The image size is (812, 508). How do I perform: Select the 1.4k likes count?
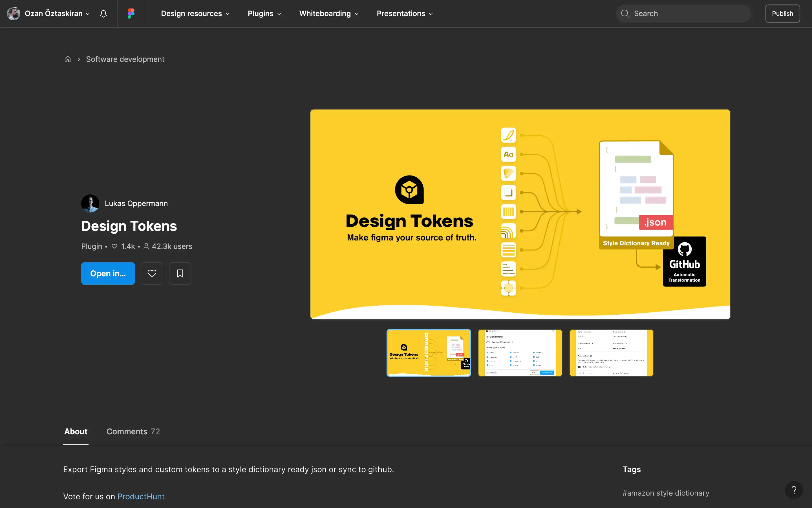click(128, 246)
